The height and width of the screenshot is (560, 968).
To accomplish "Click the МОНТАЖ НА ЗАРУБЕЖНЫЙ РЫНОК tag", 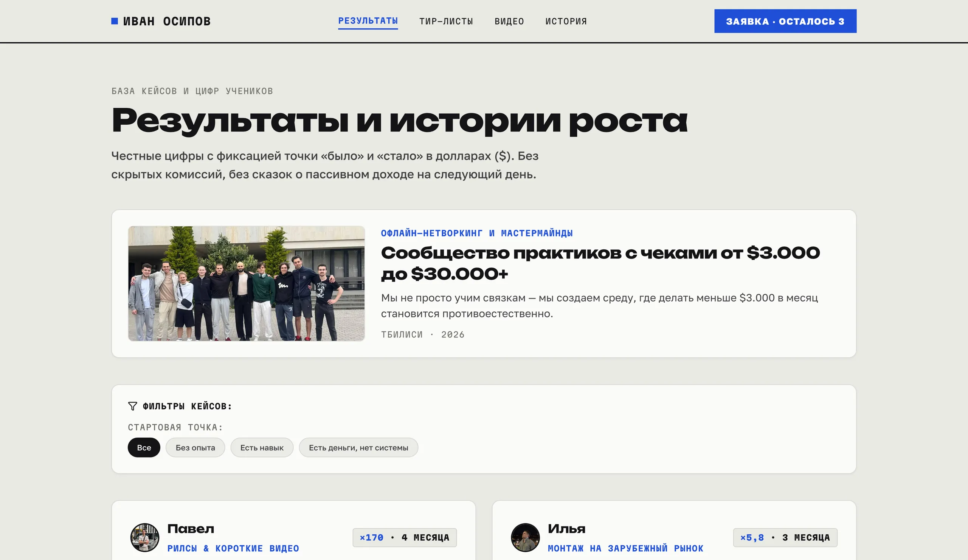I will pyautogui.click(x=626, y=549).
